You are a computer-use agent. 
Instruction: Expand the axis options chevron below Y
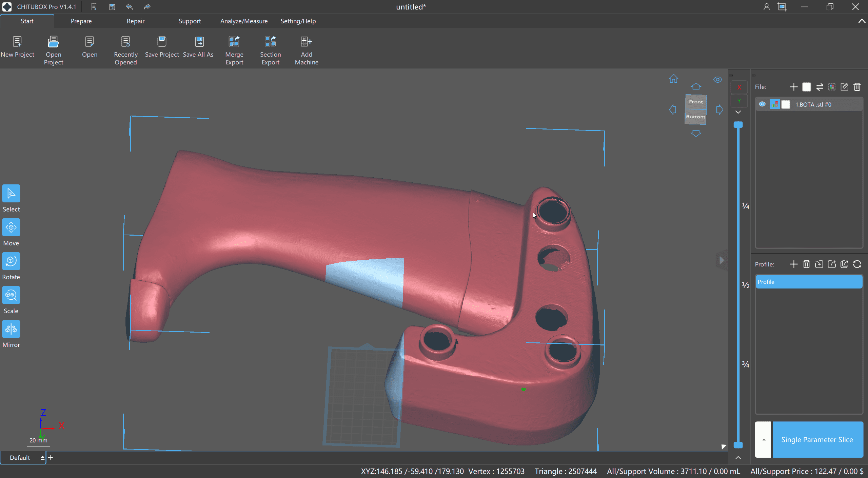pos(738,112)
